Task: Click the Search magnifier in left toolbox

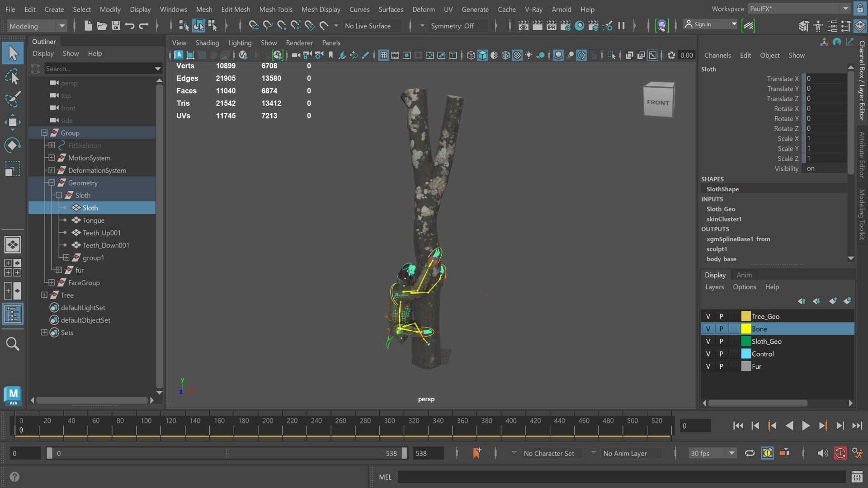Action: [x=13, y=344]
